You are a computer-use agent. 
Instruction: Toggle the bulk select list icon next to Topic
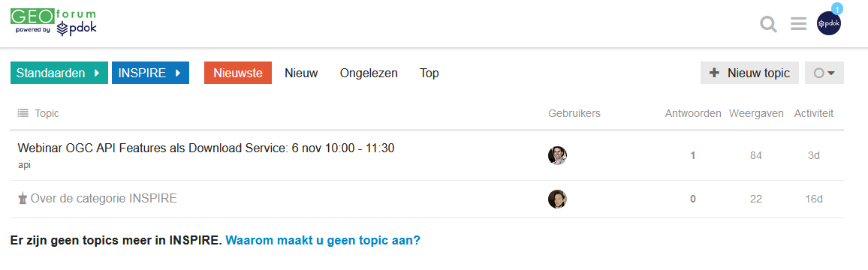[23, 112]
